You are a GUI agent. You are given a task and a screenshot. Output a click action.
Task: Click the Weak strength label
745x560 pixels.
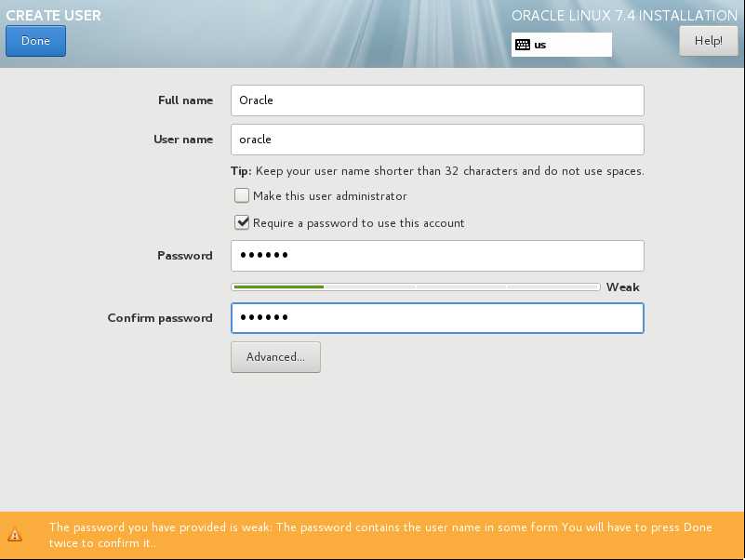click(623, 287)
